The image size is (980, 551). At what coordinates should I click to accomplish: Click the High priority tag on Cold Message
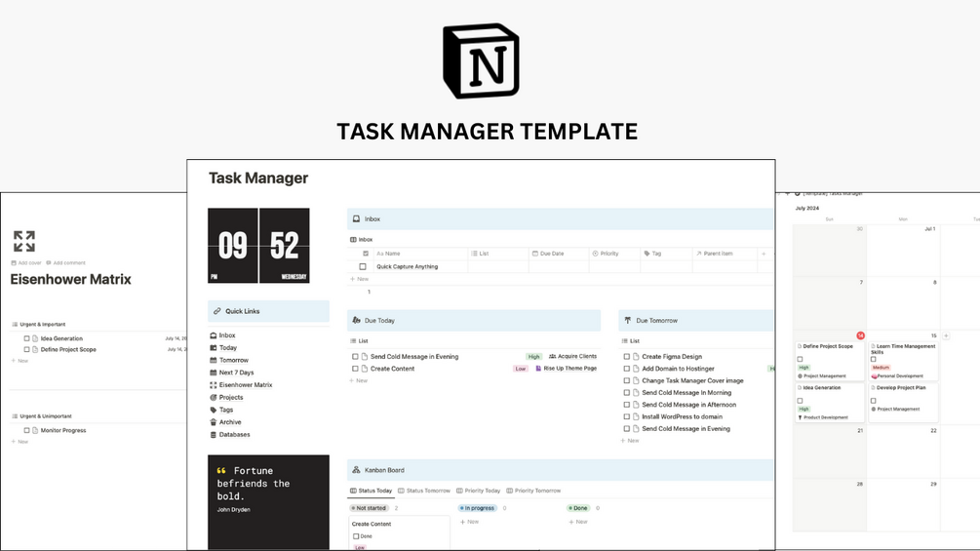pyautogui.click(x=533, y=357)
